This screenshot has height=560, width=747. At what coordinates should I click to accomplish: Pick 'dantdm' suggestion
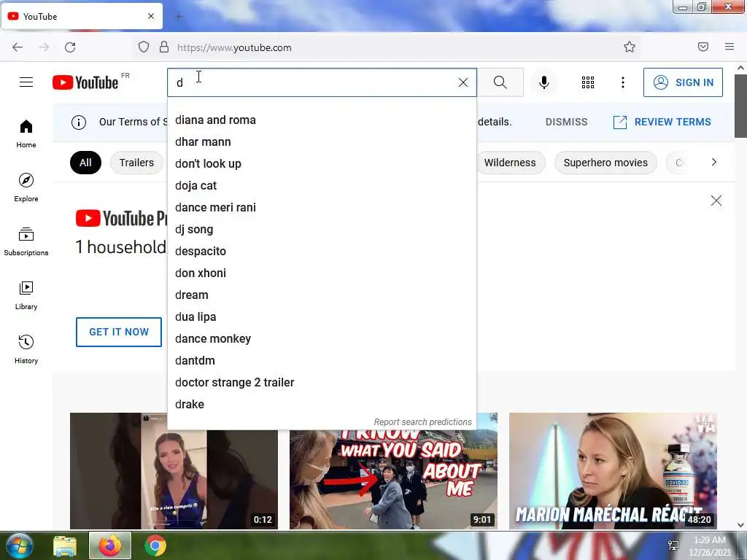tap(322, 361)
